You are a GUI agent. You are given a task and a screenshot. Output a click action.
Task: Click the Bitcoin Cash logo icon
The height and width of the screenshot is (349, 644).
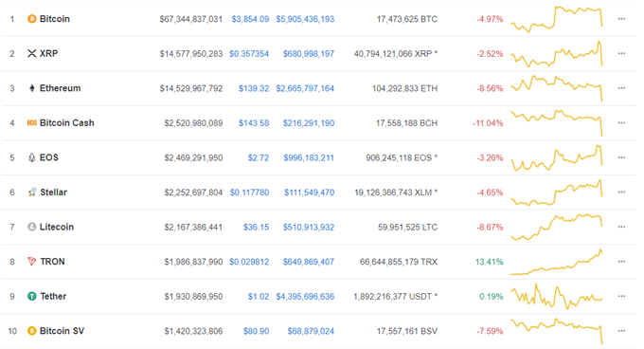click(31, 123)
